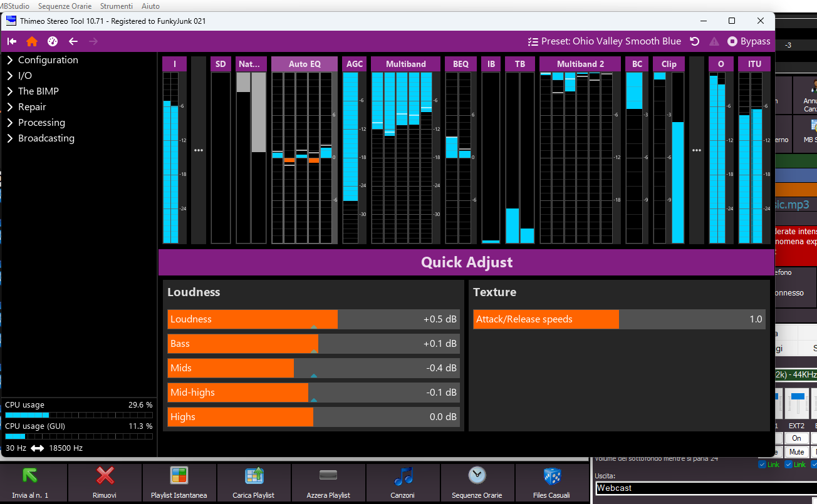Viewport: 817px width, 504px height.
Task: Uncheck the Link checkbox under EXT2
Action: [788, 465]
